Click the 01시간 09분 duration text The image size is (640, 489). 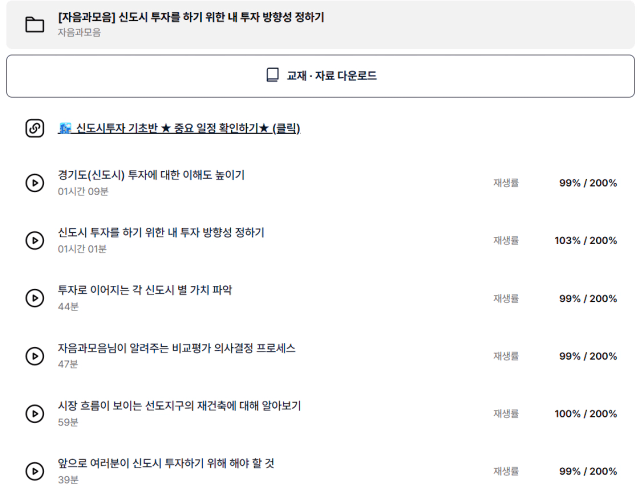83,191
